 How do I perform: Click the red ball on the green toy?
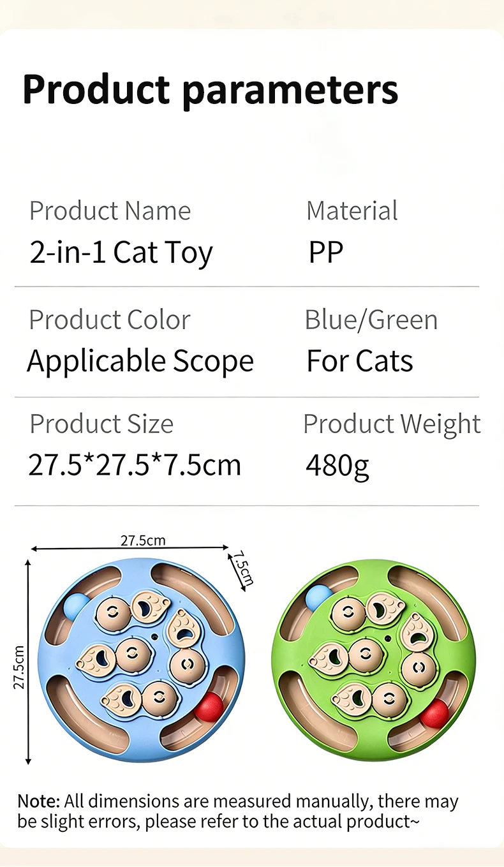[x=435, y=713]
